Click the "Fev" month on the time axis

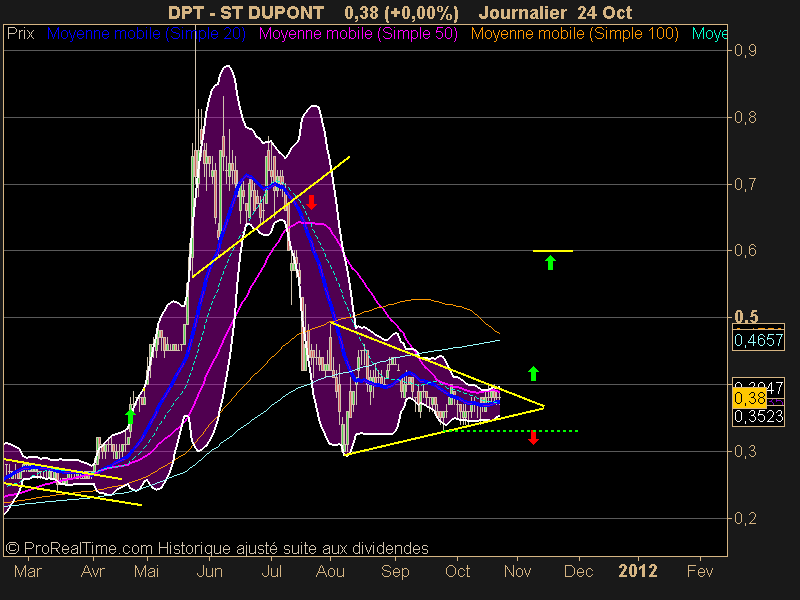(699, 571)
